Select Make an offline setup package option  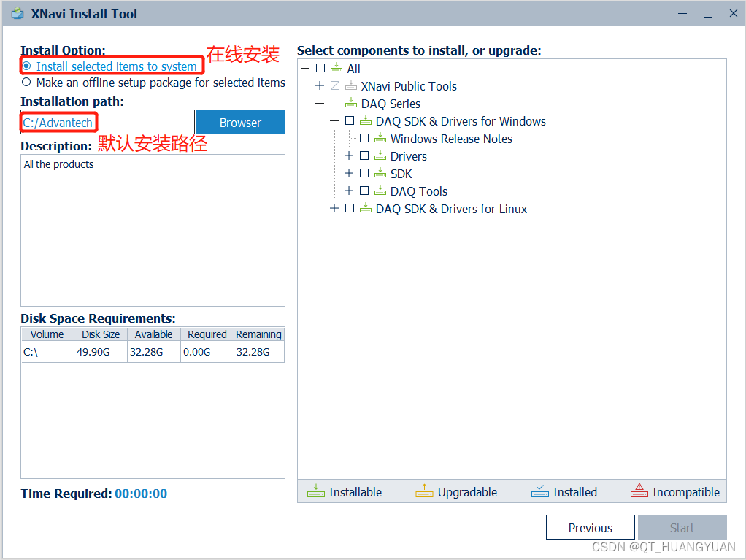(x=26, y=82)
